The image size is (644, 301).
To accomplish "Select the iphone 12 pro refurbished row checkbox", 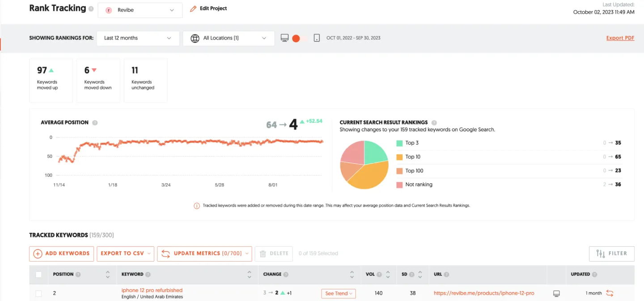I will [x=39, y=293].
